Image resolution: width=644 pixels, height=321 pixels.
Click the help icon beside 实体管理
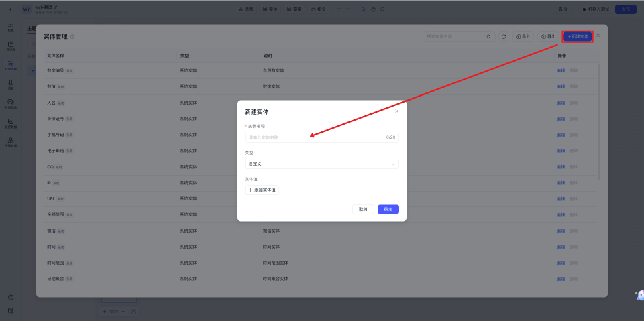coord(72,37)
